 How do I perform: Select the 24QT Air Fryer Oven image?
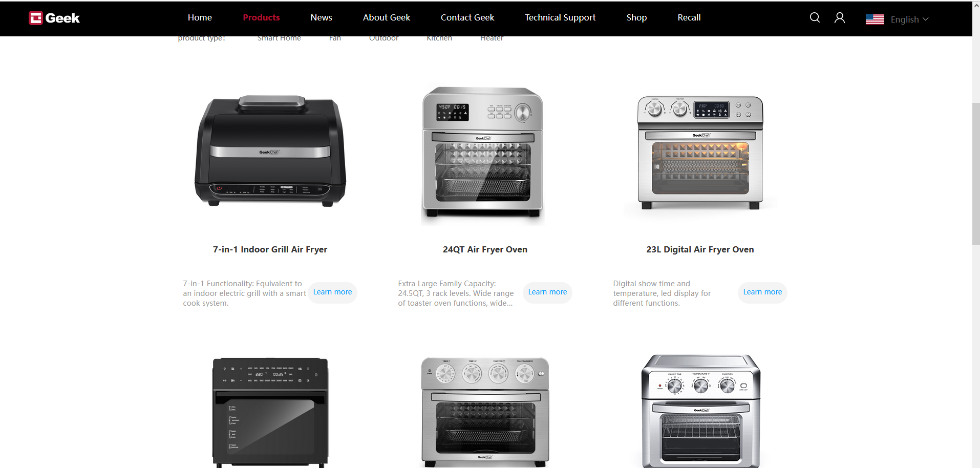pos(482,154)
